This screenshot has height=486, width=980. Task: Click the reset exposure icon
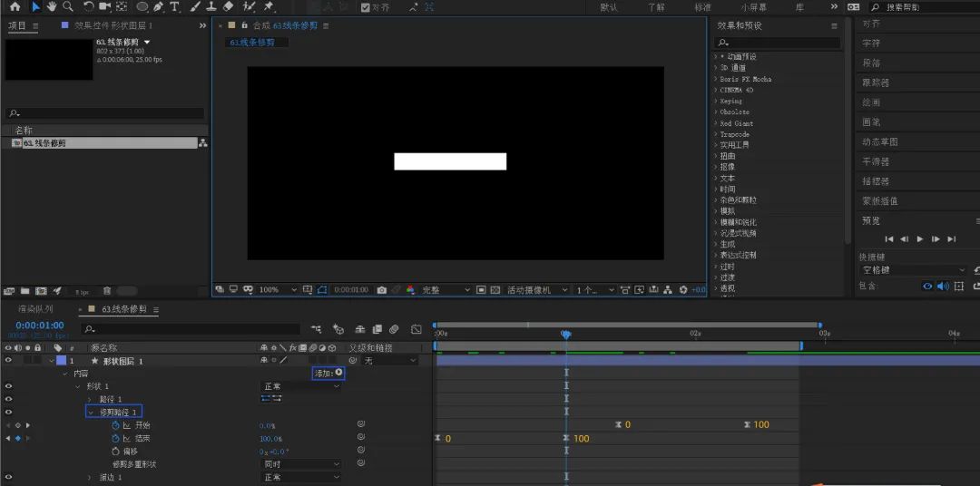tap(683, 290)
